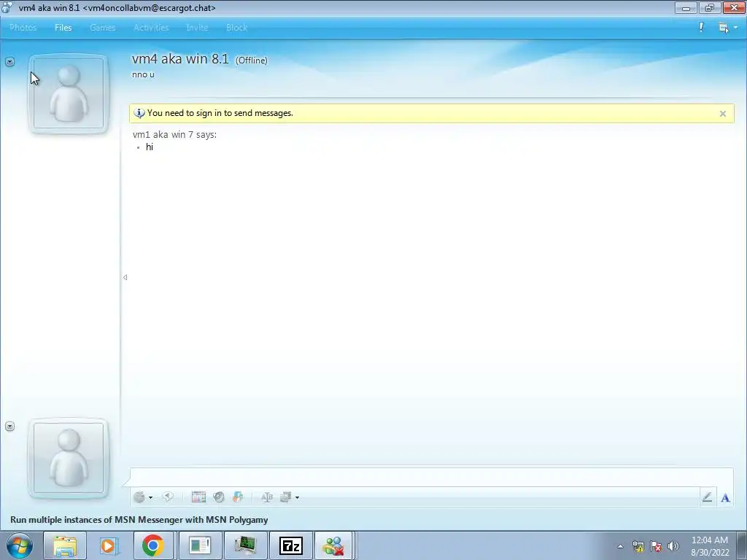
Task: Open the winks grid icon
Action: pos(198,497)
